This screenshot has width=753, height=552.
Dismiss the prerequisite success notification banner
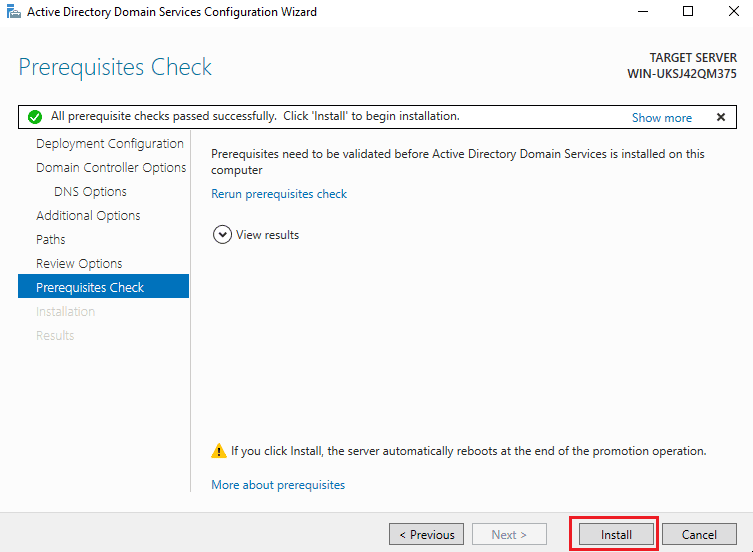point(721,117)
